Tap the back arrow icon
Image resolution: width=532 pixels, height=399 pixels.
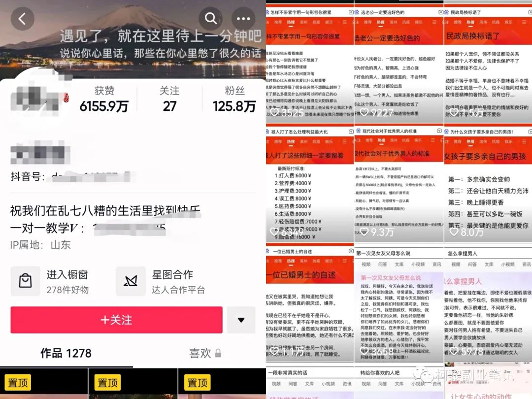pos(22,19)
